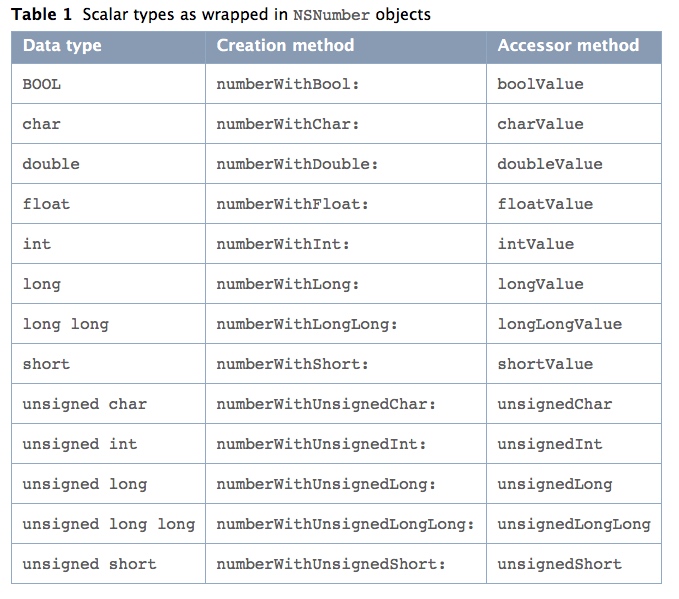
Task: Select the boolValue accessor cell
Action: point(574,84)
